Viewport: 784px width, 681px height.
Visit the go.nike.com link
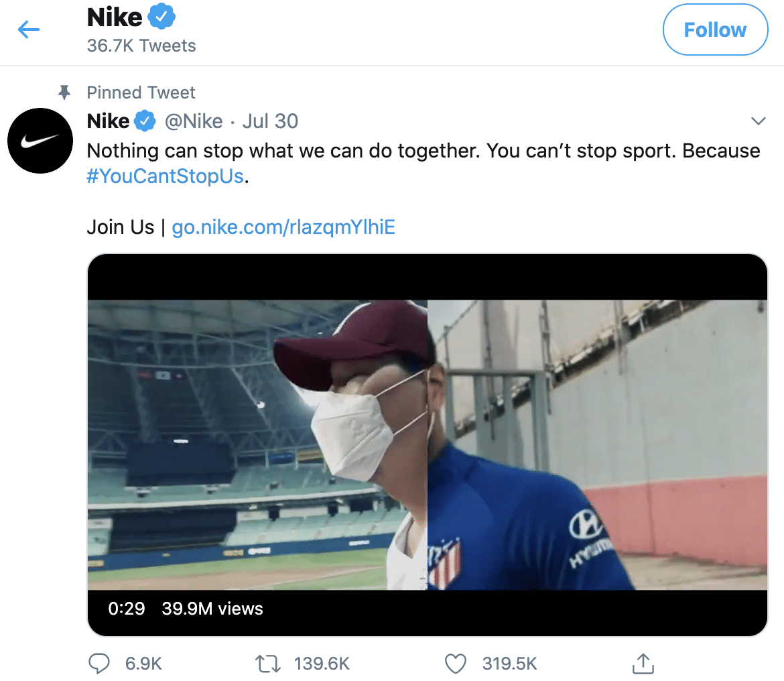click(x=283, y=227)
